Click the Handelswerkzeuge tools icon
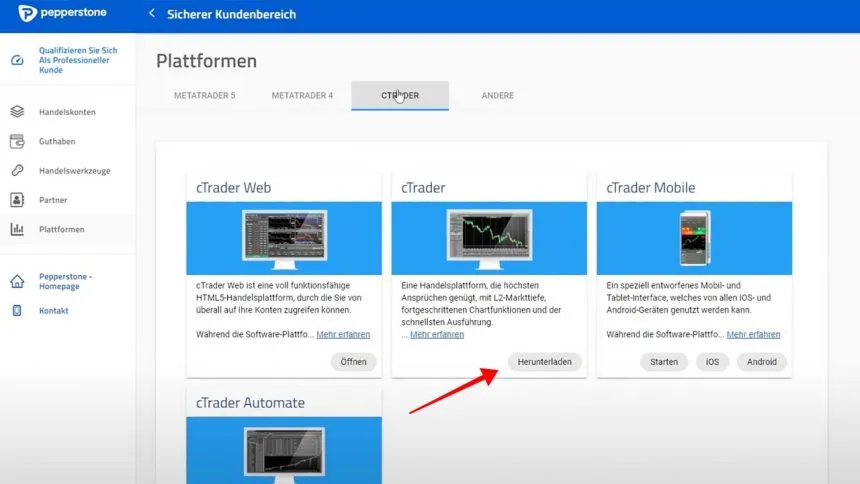 click(x=17, y=171)
